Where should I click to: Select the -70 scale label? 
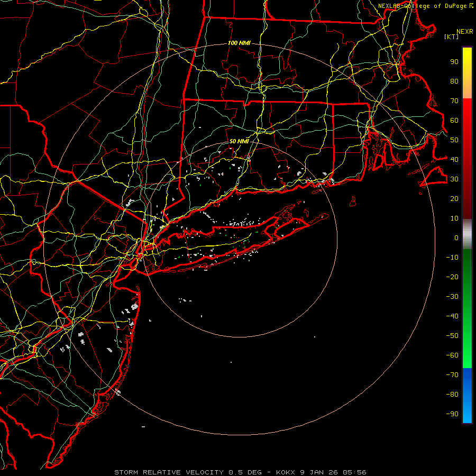point(452,375)
